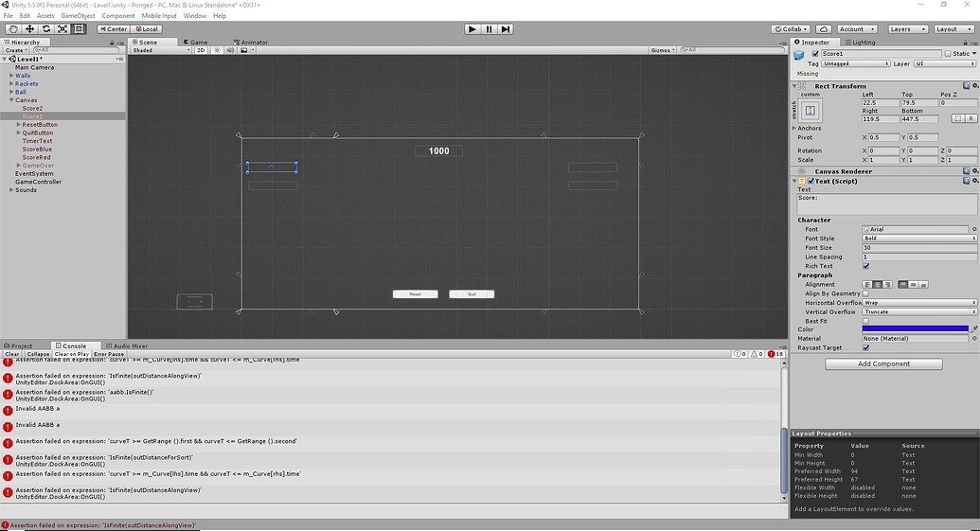The height and width of the screenshot is (531, 980).
Task: Expand the Walls item in Hierarchy
Action: [x=11, y=76]
